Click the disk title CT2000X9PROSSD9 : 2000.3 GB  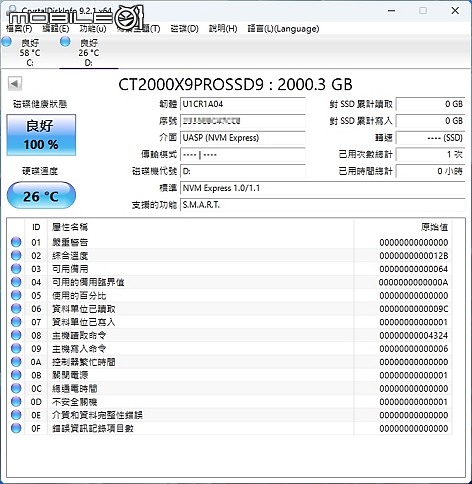coord(235,84)
